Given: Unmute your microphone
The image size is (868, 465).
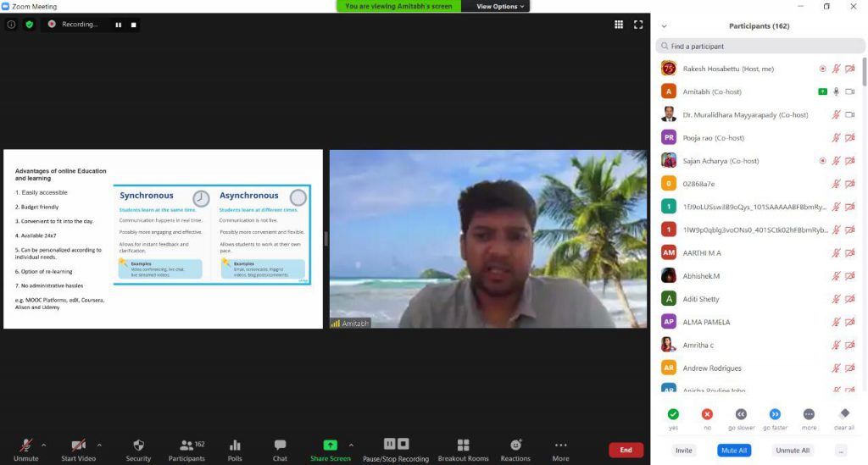Looking at the screenshot, I should (26, 448).
